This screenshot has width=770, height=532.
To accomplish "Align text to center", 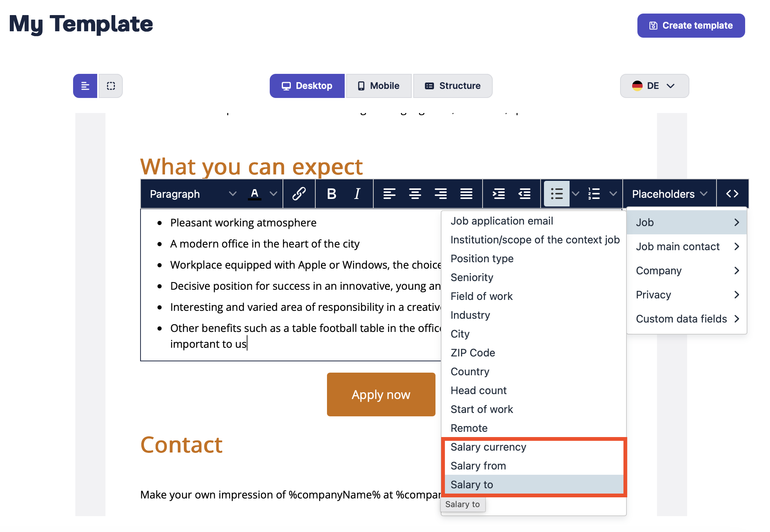I will 415,194.
